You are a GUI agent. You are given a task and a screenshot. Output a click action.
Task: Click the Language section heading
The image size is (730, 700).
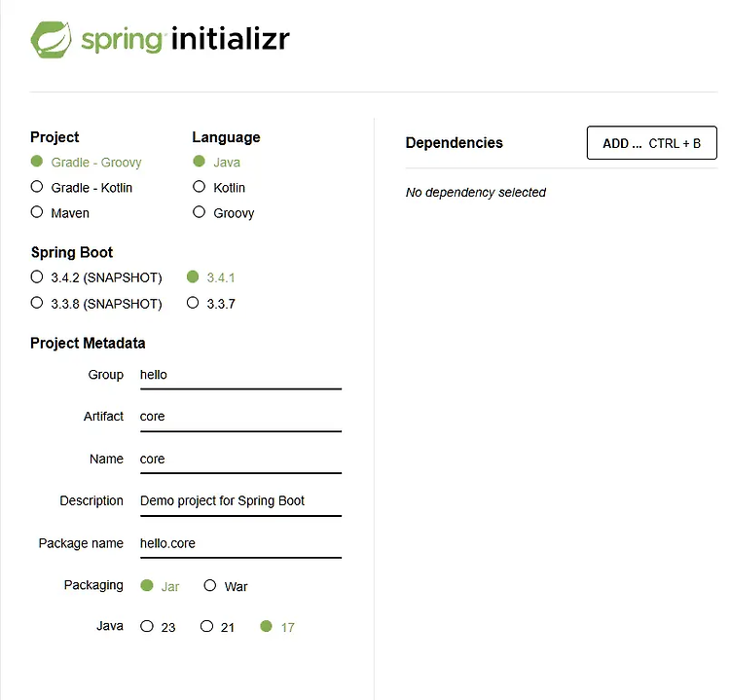(226, 137)
